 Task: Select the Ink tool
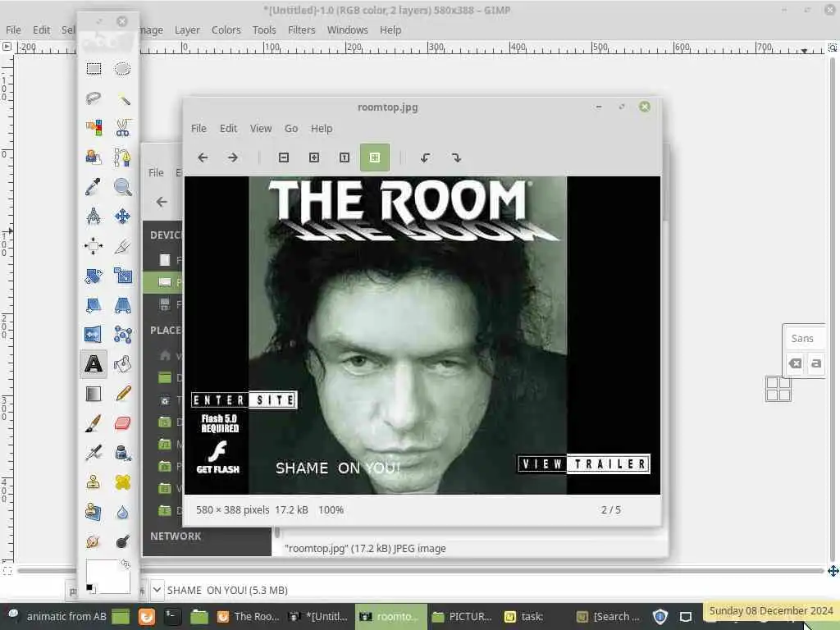click(123, 453)
